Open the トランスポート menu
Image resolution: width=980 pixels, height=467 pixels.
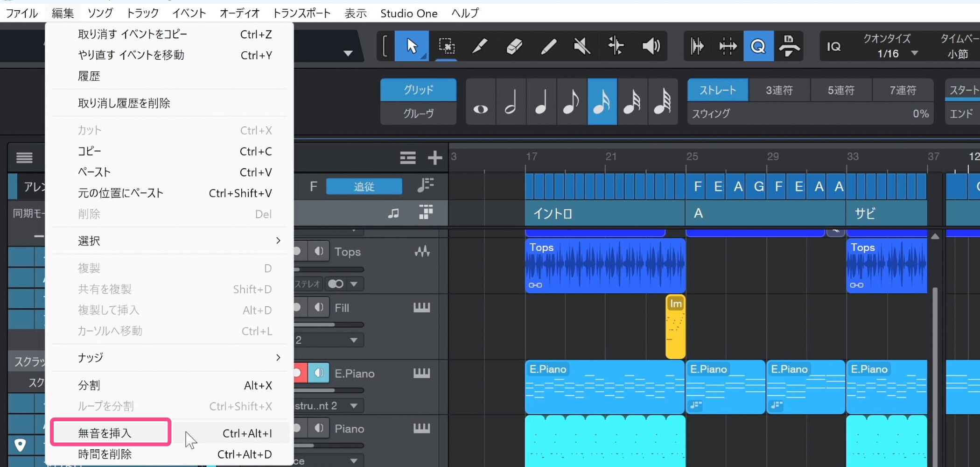[301, 13]
